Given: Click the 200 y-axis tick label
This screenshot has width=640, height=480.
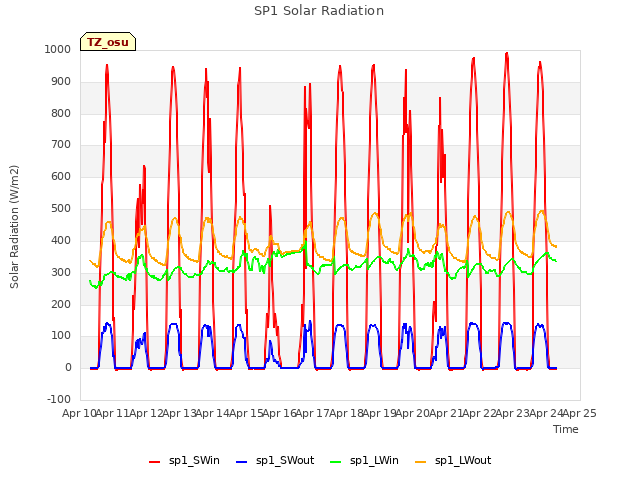Looking at the screenshot, I should point(61,304).
